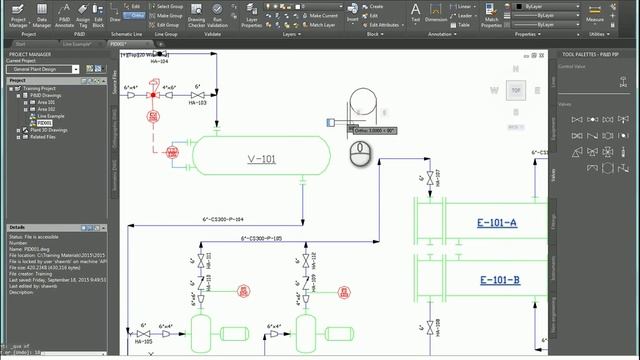640x360 pixels.
Task: Expand the Layers panel
Action: coord(291,34)
